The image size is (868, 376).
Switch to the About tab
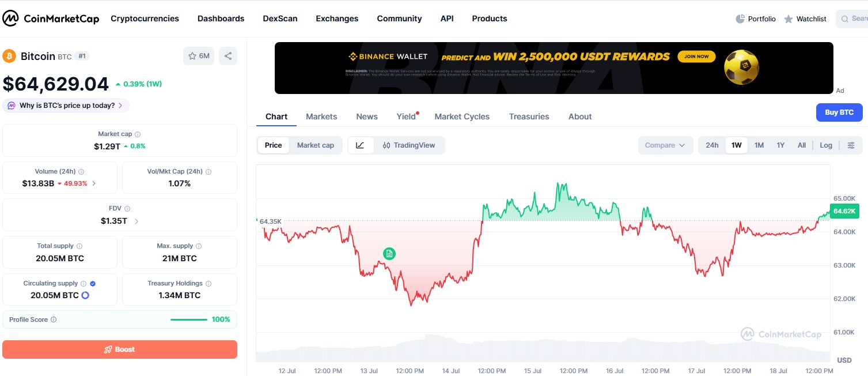click(580, 116)
